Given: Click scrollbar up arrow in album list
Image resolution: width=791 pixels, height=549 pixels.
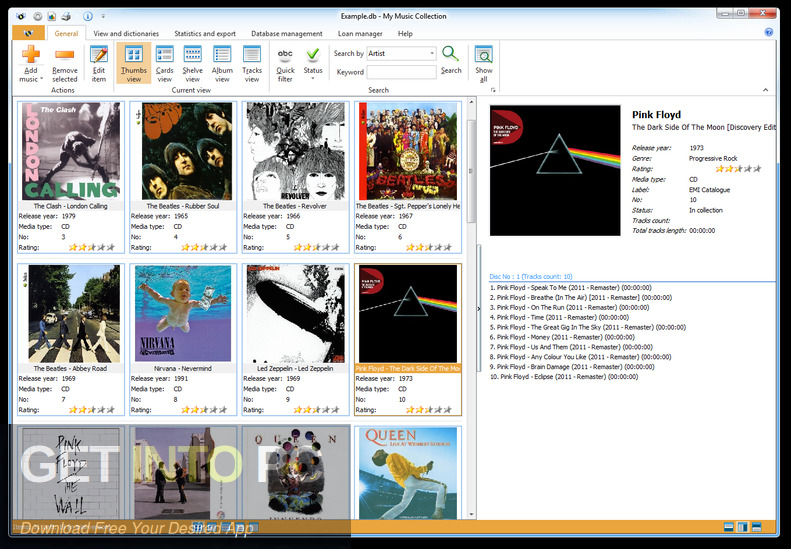Looking at the screenshot, I should point(472,102).
